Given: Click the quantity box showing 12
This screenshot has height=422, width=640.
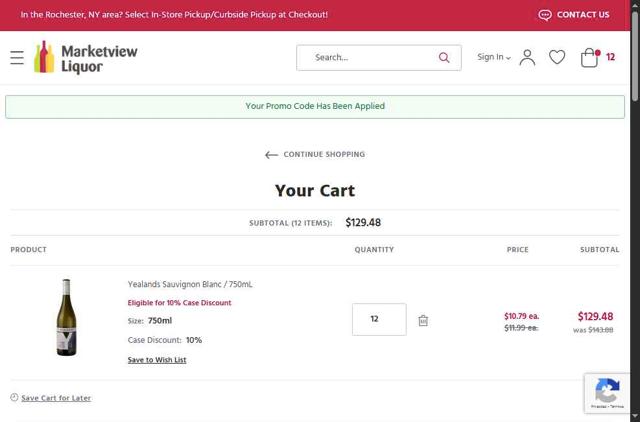Looking at the screenshot, I should click(x=379, y=319).
